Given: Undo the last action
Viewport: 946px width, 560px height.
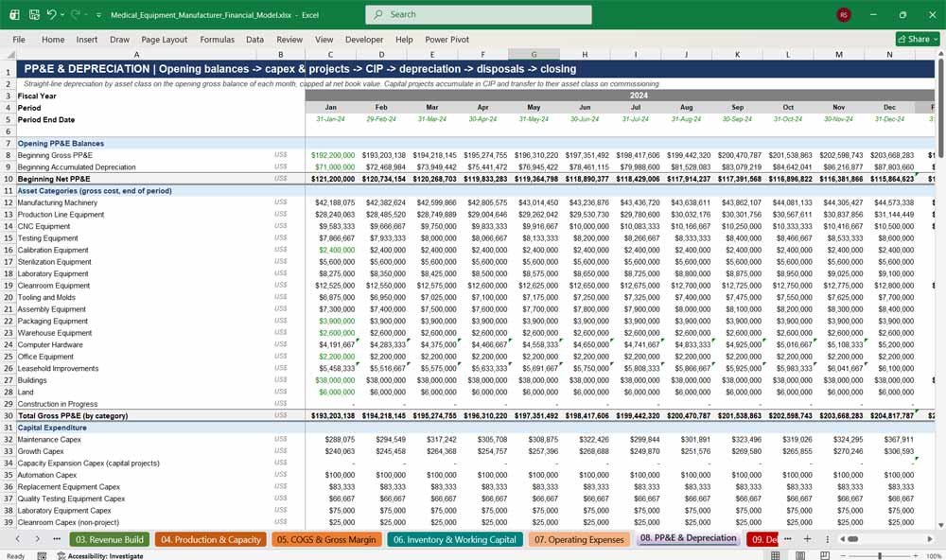Looking at the screenshot, I should [x=51, y=14].
